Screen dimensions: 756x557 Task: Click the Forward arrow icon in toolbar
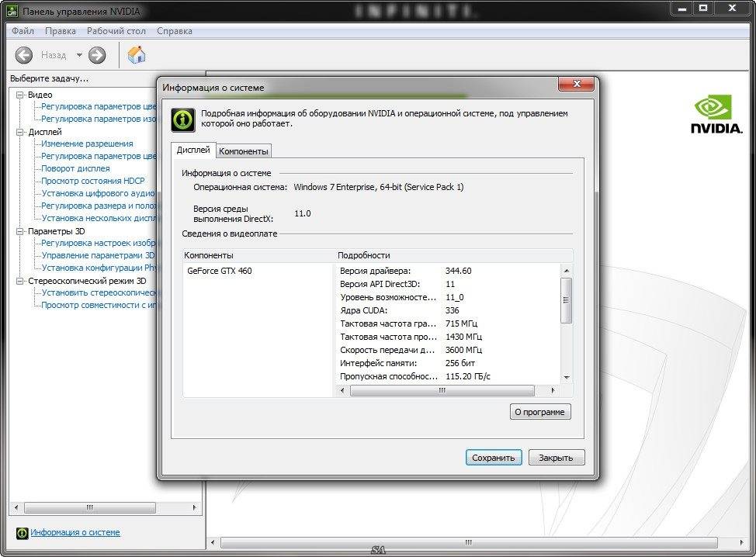click(x=97, y=55)
